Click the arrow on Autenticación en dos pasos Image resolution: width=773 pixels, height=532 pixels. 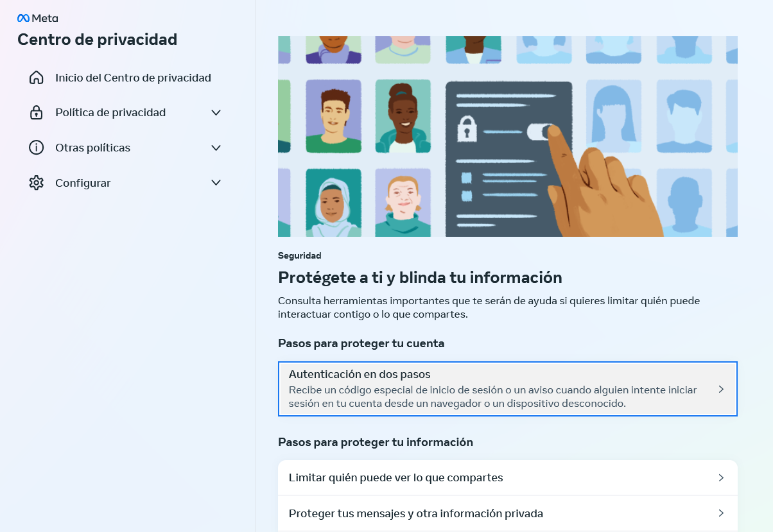tap(721, 390)
